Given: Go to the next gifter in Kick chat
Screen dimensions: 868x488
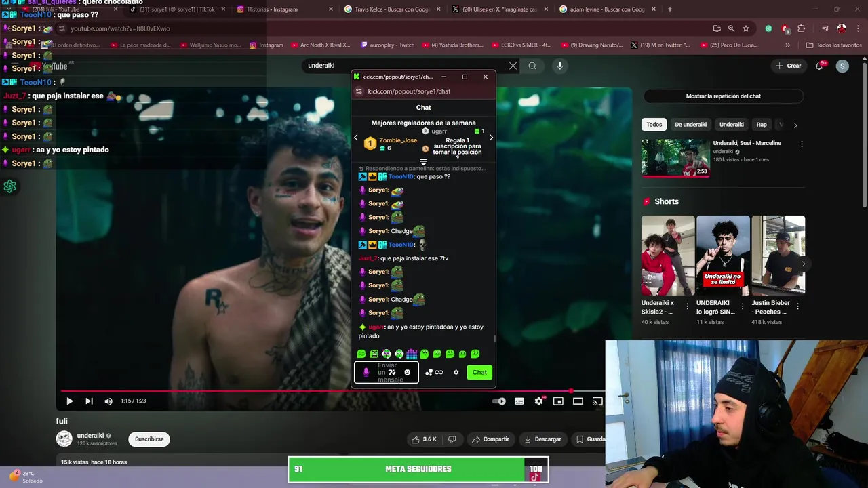Looking at the screenshot, I should (491, 138).
